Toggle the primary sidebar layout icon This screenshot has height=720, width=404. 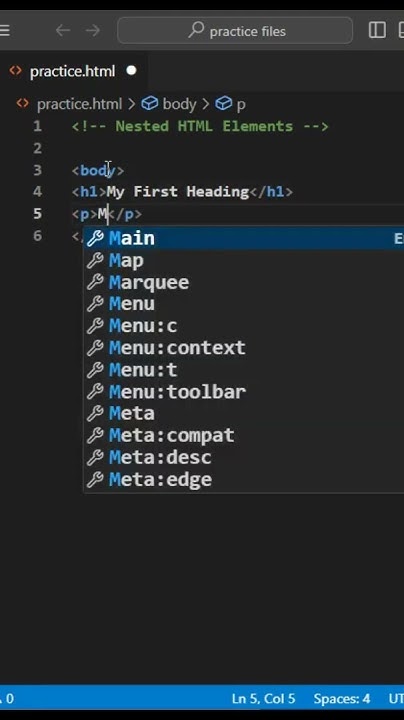377,30
